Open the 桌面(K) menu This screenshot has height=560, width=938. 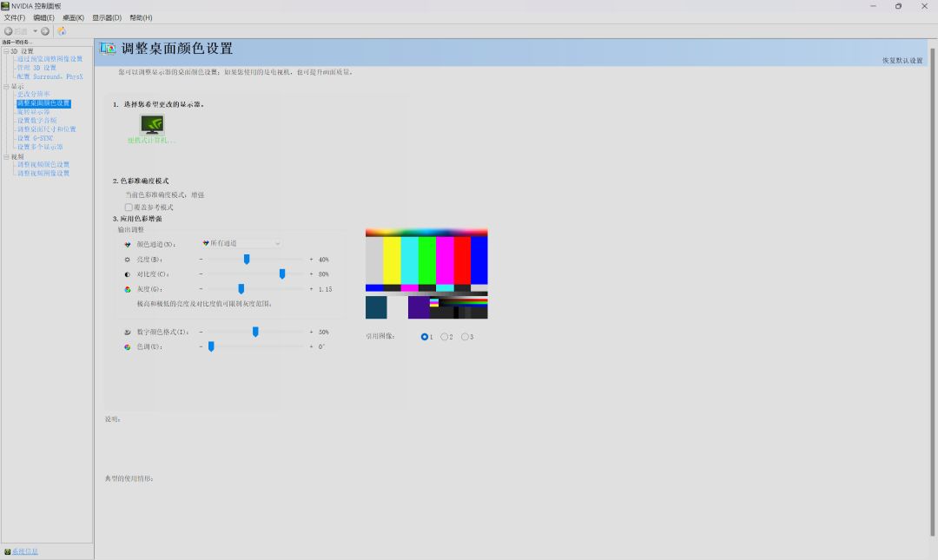(73, 18)
